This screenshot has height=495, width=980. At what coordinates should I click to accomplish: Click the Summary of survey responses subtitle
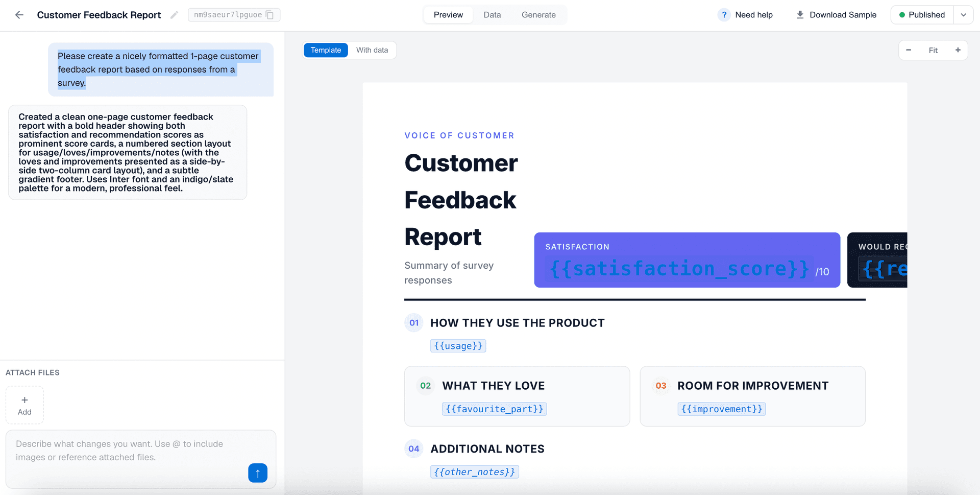[449, 273]
